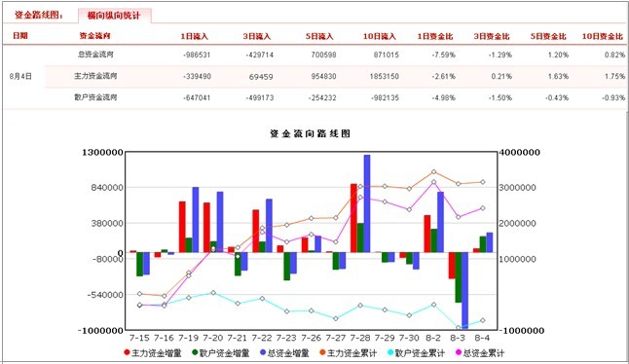Click the 5日流入 column header
Image resolution: width=629 pixels, height=364 pixels.
[319, 36]
